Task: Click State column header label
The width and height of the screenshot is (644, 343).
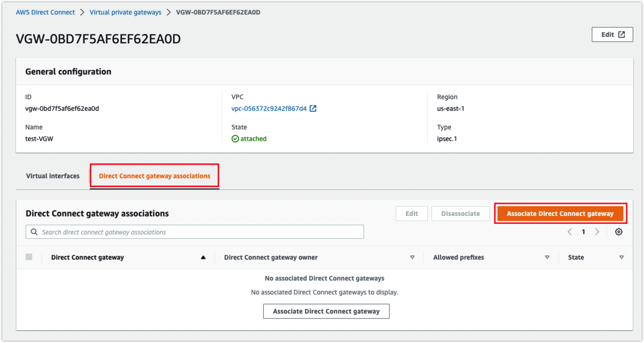Action: pos(576,257)
